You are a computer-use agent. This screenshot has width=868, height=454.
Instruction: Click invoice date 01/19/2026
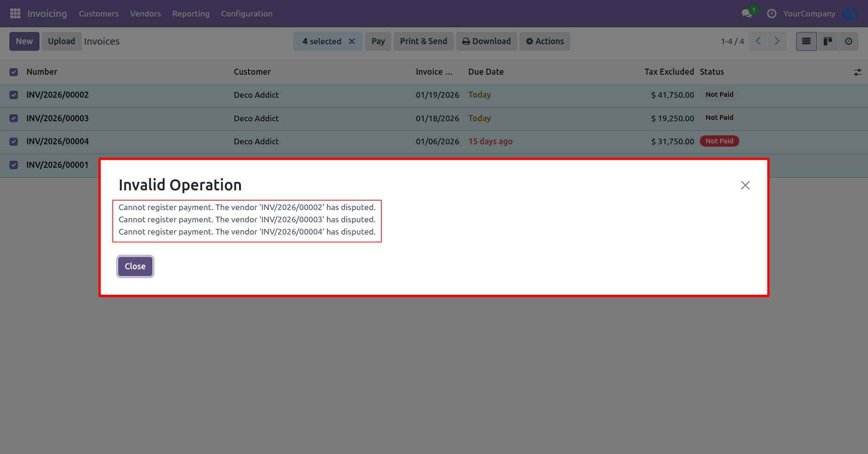[x=437, y=95]
